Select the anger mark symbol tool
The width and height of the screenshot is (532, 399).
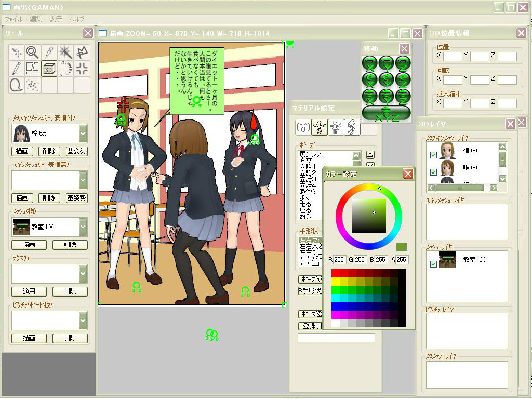click(x=82, y=69)
